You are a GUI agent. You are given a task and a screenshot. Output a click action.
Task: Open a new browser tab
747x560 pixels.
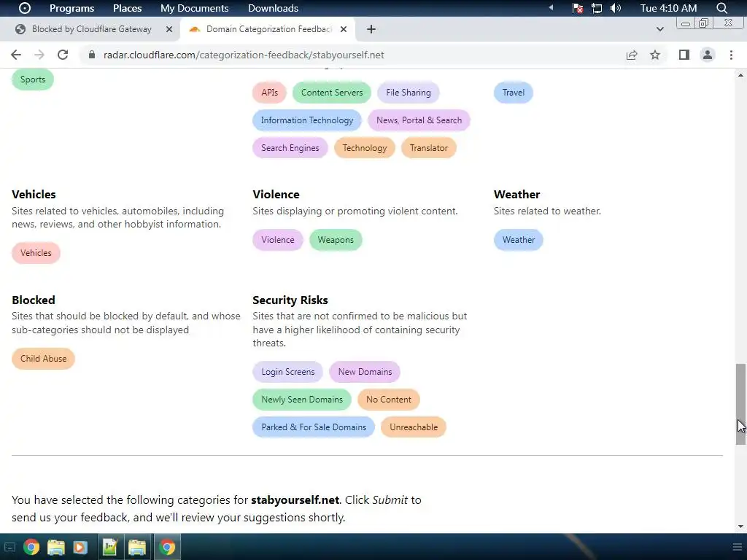[x=371, y=29]
